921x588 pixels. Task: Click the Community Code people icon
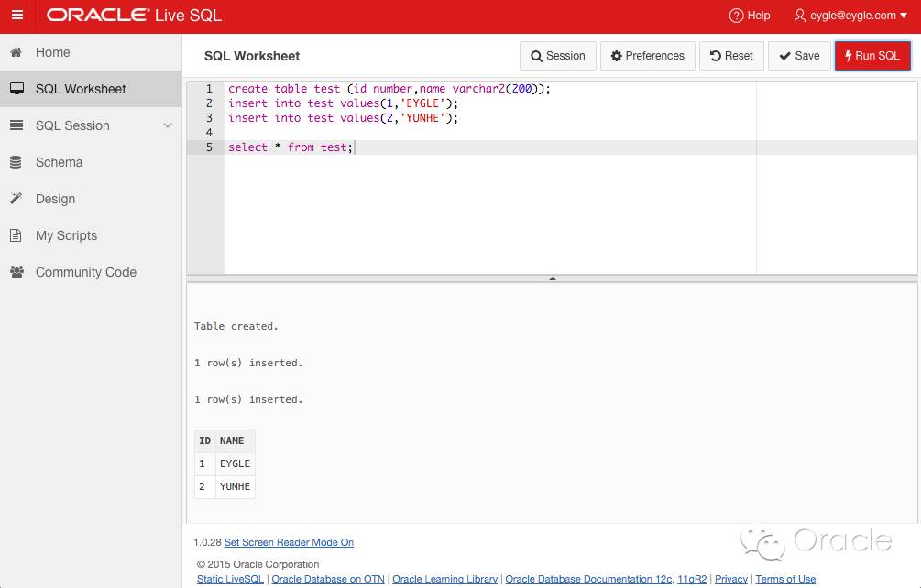[x=16, y=272]
